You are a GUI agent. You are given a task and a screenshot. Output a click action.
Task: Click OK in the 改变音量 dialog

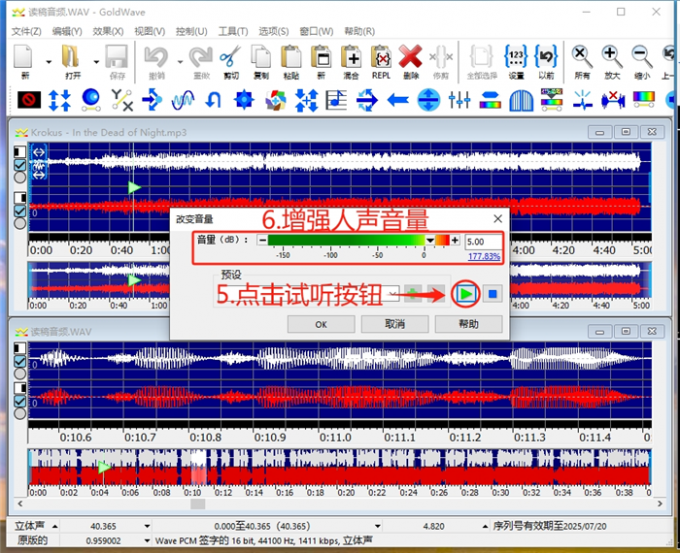(x=321, y=324)
